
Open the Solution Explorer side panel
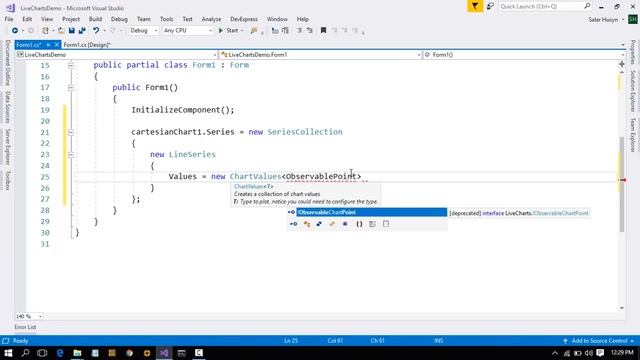click(x=633, y=91)
